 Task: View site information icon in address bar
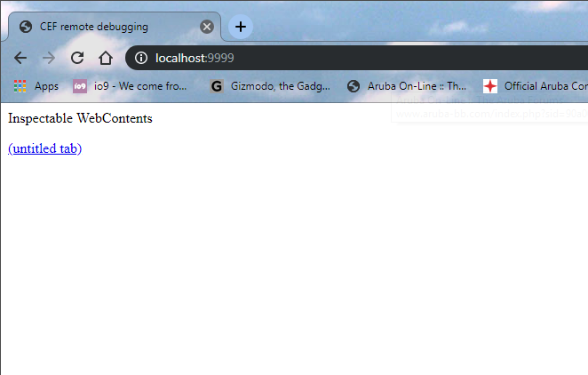click(x=141, y=58)
